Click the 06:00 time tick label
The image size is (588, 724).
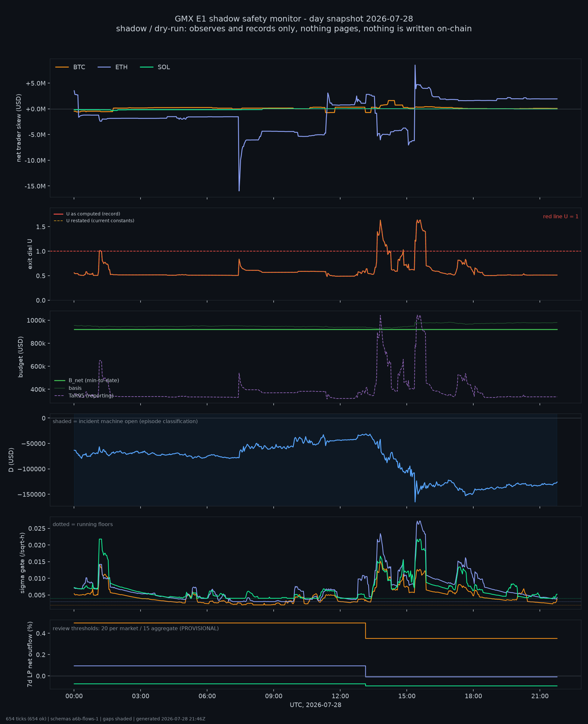(207, 696)
